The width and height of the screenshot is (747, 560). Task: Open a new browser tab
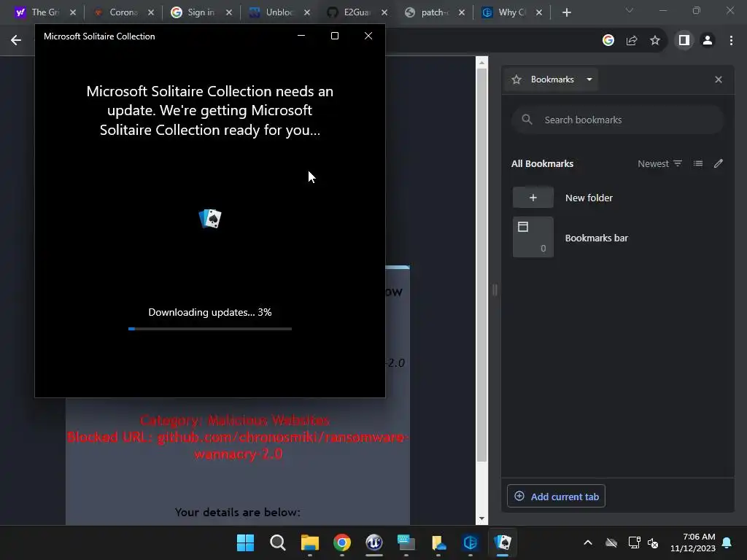pos(566,12)
